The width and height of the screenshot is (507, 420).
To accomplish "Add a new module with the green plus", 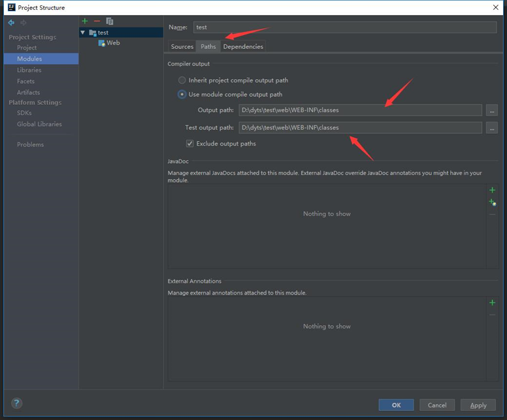I will 85,21.
